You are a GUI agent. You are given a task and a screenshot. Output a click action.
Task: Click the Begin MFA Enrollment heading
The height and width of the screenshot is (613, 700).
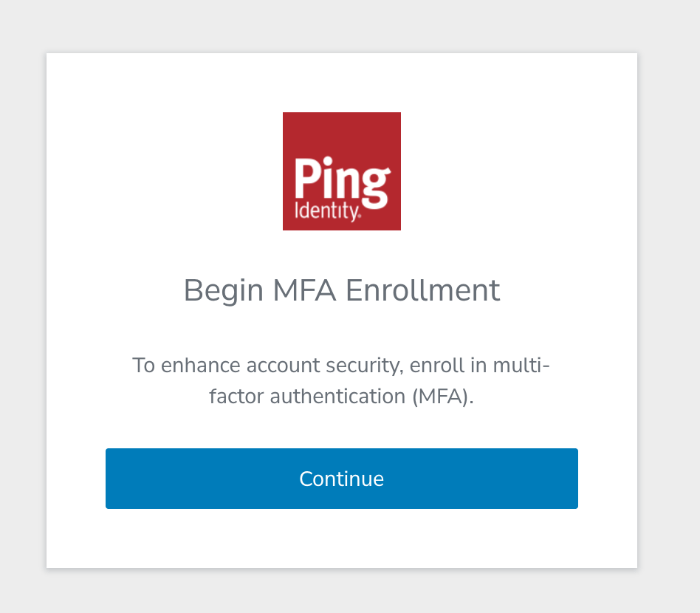pos(341,290)
